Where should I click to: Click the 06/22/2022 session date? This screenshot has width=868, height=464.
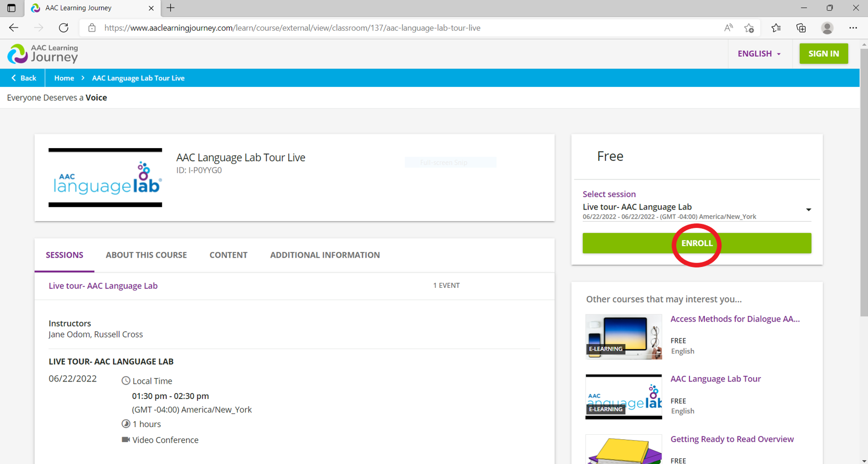[73, 379]
